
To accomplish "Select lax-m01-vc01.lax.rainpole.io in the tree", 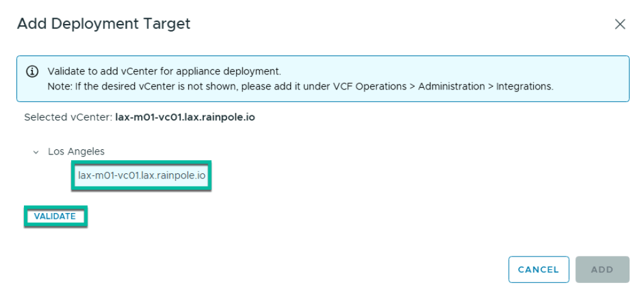I will (142, 175).
